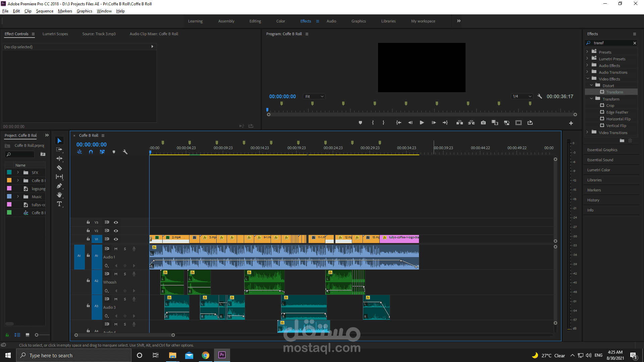The image size is (644, 362).
Task: Clear the transf search field
Action: (635, 43)
